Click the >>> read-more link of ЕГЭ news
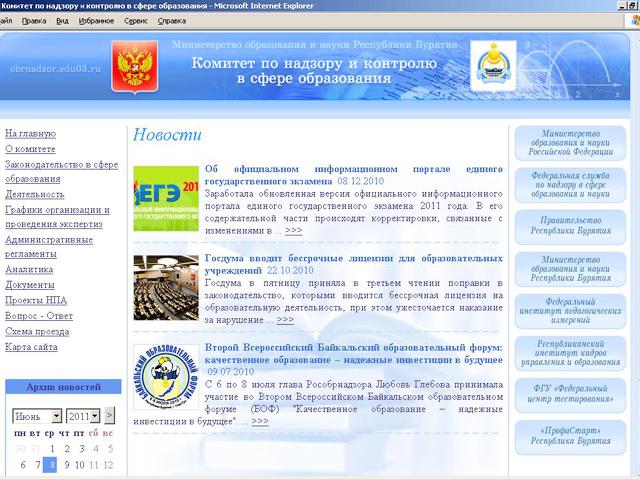Screen dimensions: 640x480 (293, 231)
